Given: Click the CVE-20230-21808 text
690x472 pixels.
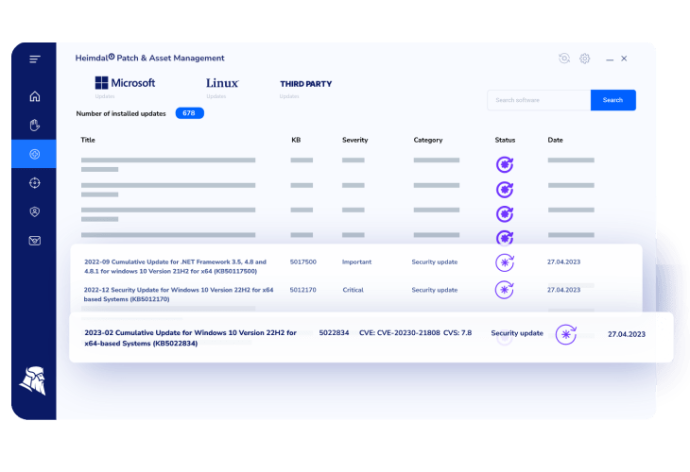Looking at the screenshot, I should coord(408,333).
